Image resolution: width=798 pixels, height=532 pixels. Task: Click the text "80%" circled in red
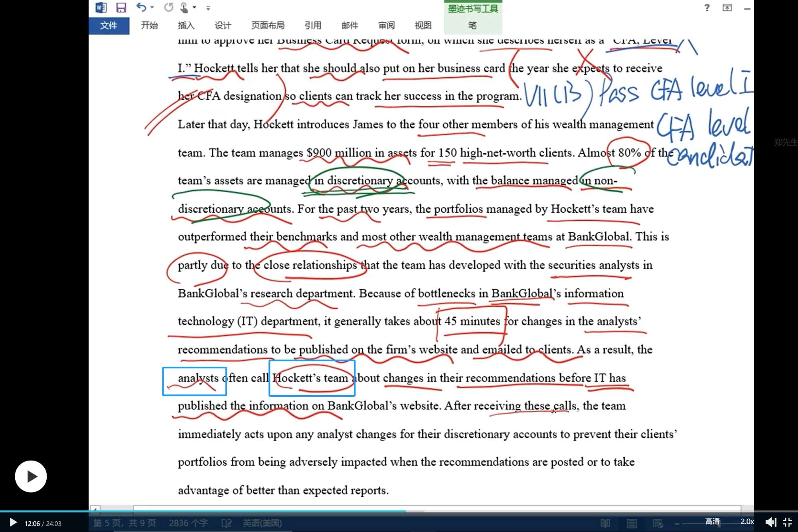pos(629,152)
